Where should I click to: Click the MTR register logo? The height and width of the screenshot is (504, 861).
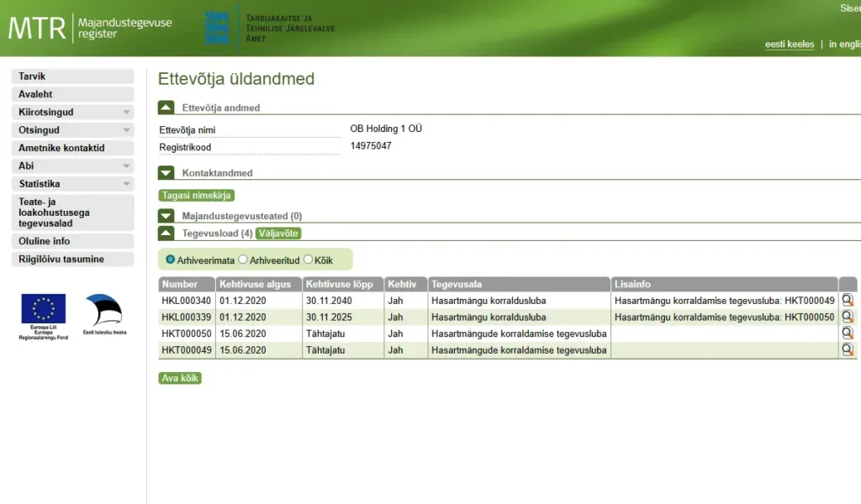[x=90, y=28]
